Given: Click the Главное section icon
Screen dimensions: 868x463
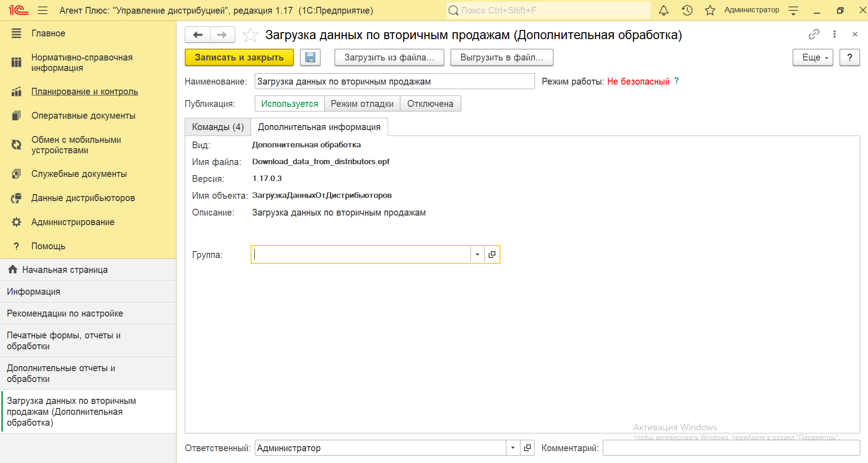Looking at the screenshot, I should 16,33.
